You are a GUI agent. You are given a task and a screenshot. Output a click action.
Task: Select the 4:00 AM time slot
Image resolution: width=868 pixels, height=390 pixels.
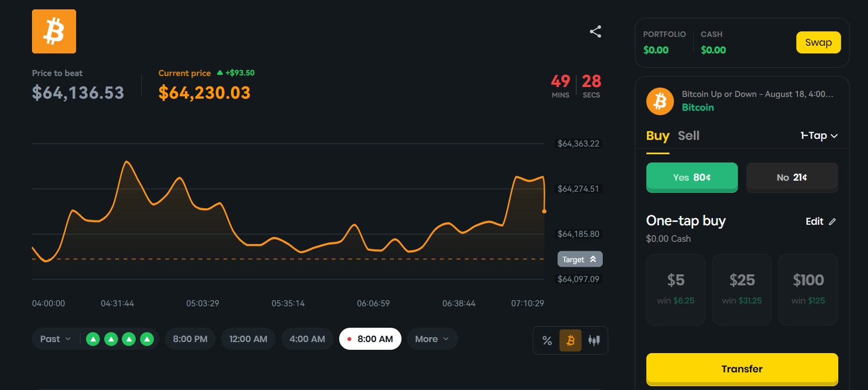point(307,339)
